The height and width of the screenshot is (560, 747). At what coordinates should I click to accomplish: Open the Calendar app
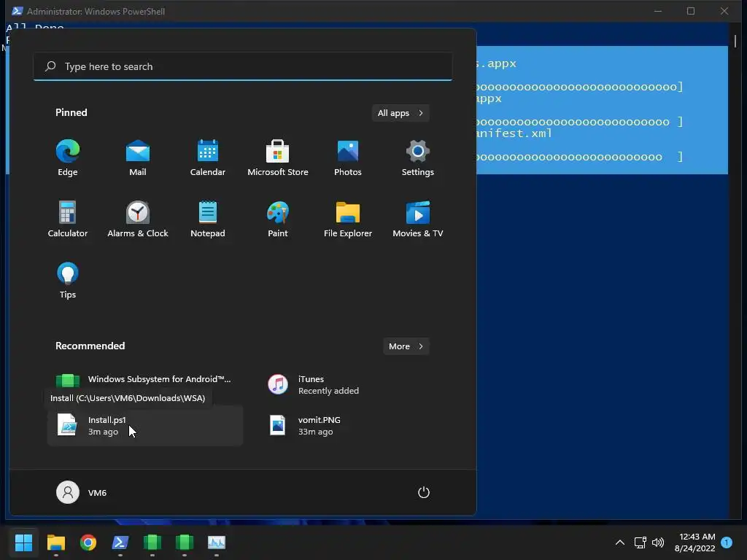coord(208,158)
